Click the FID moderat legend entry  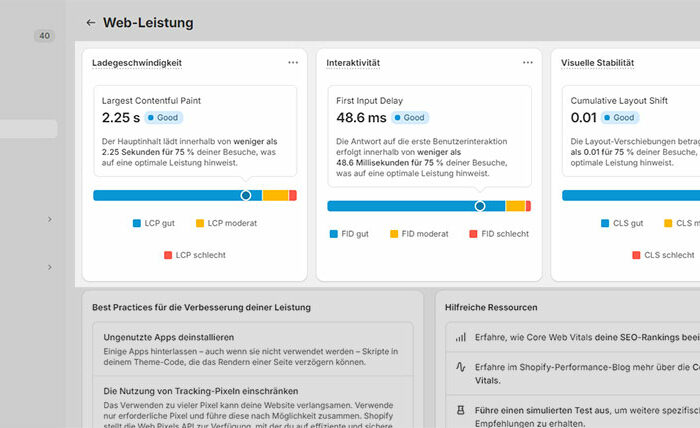tap(419, 234)
